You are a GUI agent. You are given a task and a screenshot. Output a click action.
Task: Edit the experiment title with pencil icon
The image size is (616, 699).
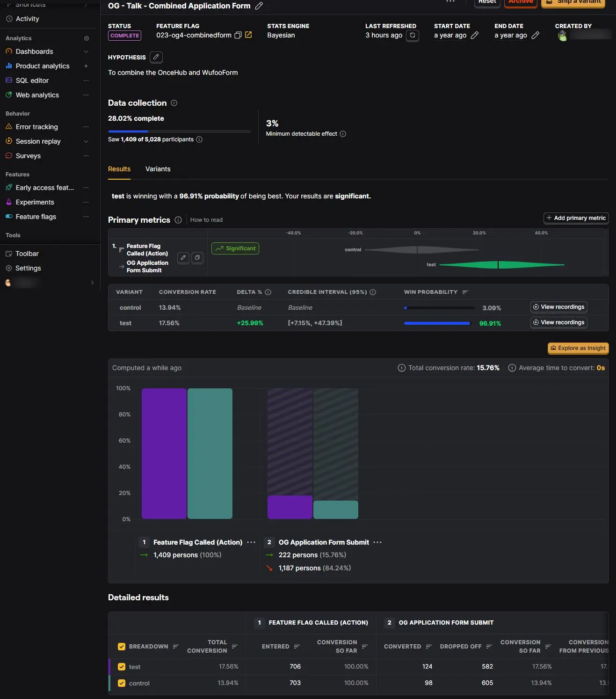click(259, 6)
